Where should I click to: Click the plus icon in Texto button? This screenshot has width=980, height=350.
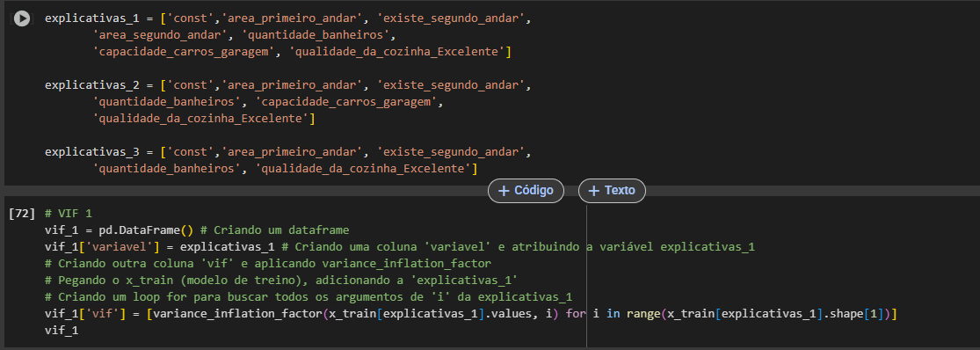594,191
